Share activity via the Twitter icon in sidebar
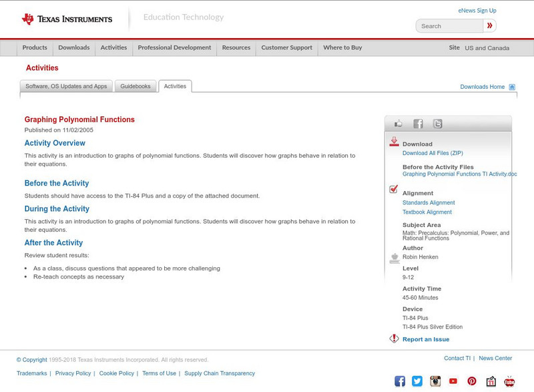This screenshot has height=392, width=534. (438, 124)
